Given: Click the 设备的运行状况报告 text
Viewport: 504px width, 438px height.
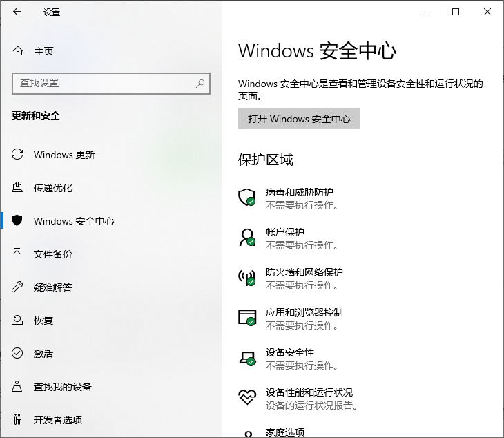Looking at the screenshot, I should (x=311, y=406).
